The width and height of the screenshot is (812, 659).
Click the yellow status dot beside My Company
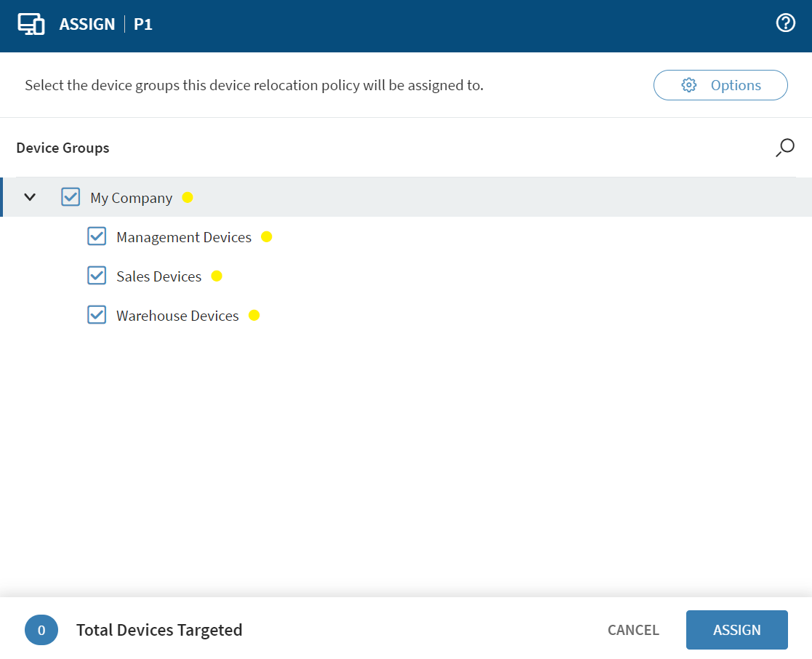coord(188,197)
